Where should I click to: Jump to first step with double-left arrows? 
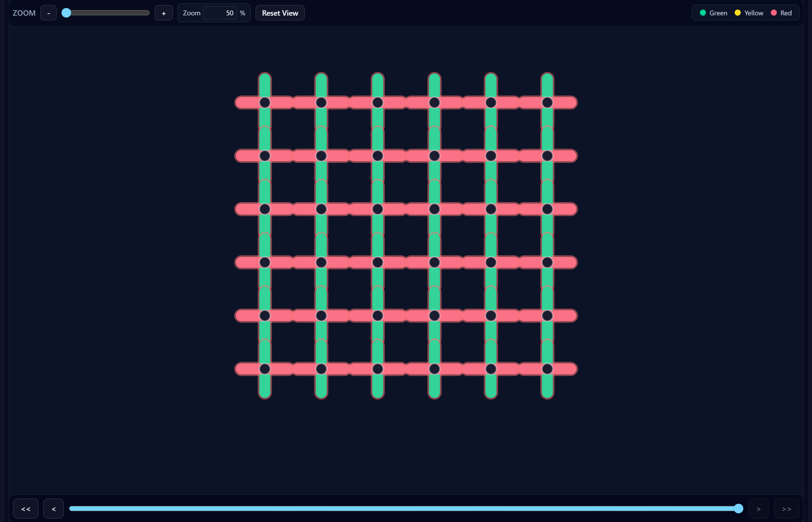pos(26,509)
